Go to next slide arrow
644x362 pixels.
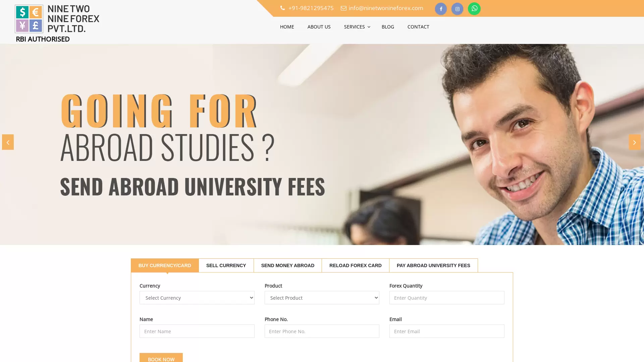tap(634, 142)
